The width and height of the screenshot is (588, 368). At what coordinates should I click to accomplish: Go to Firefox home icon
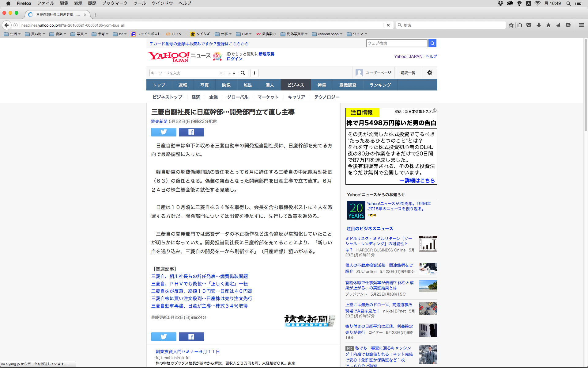(x=548, y=25)
